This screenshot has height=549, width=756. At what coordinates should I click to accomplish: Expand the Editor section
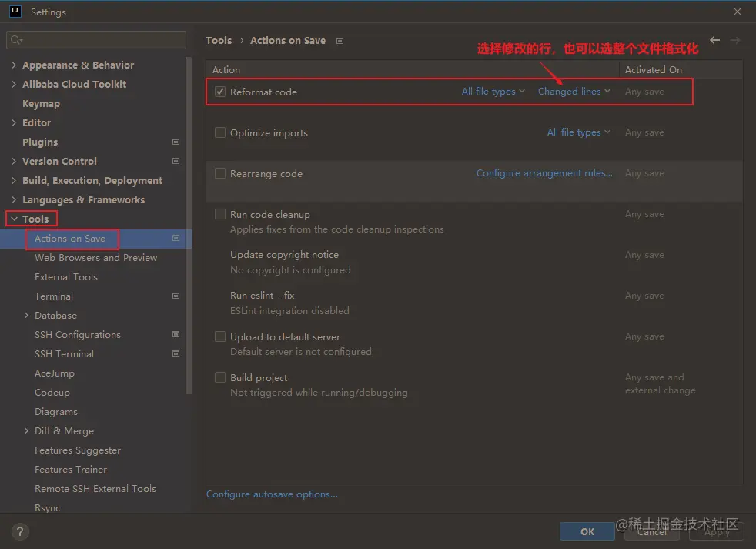point(14,122)
